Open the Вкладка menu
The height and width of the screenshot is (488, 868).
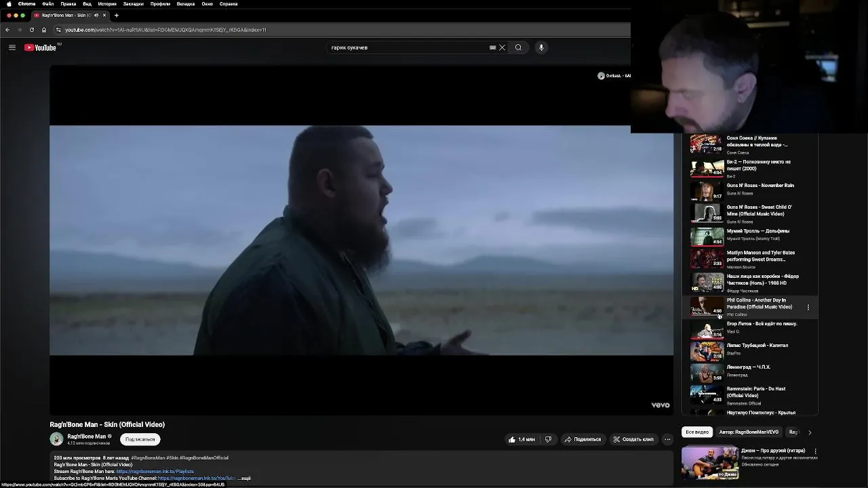186,3
